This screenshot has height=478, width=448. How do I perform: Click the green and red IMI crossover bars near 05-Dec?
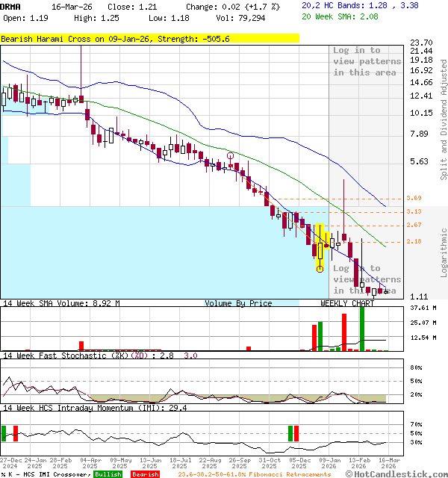pos(293,433)
